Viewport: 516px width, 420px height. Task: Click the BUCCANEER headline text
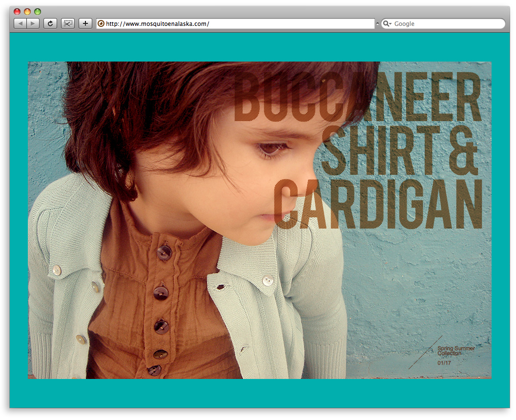[357, 97]
